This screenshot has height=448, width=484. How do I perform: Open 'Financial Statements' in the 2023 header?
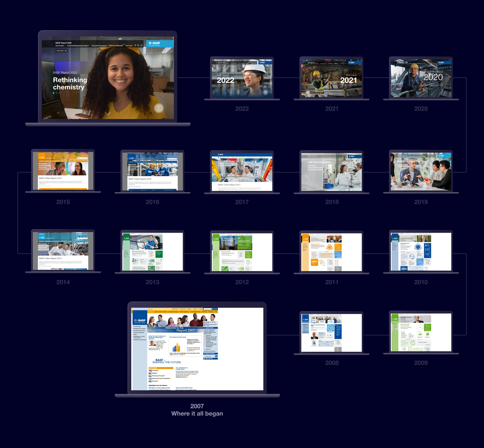[x=116, y=46]
